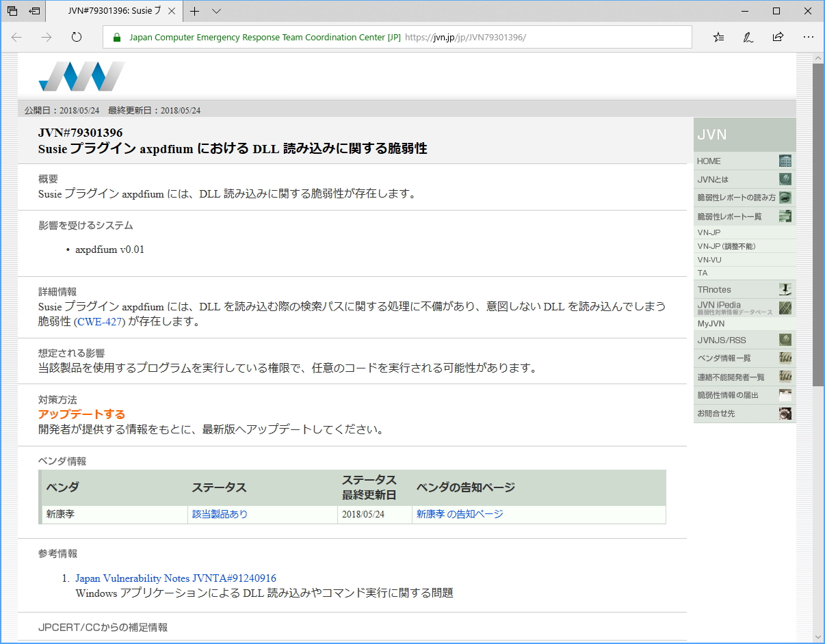Image resolution: width=825 pixels, height=644 pixels.
Task: Click the Windows Ink pen icon
Action: point(748,38)
